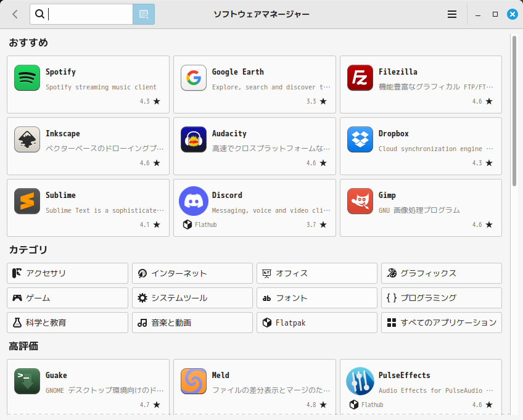Navigate back using the back arrow
523x420 pixels.
(x=14, y=14)
